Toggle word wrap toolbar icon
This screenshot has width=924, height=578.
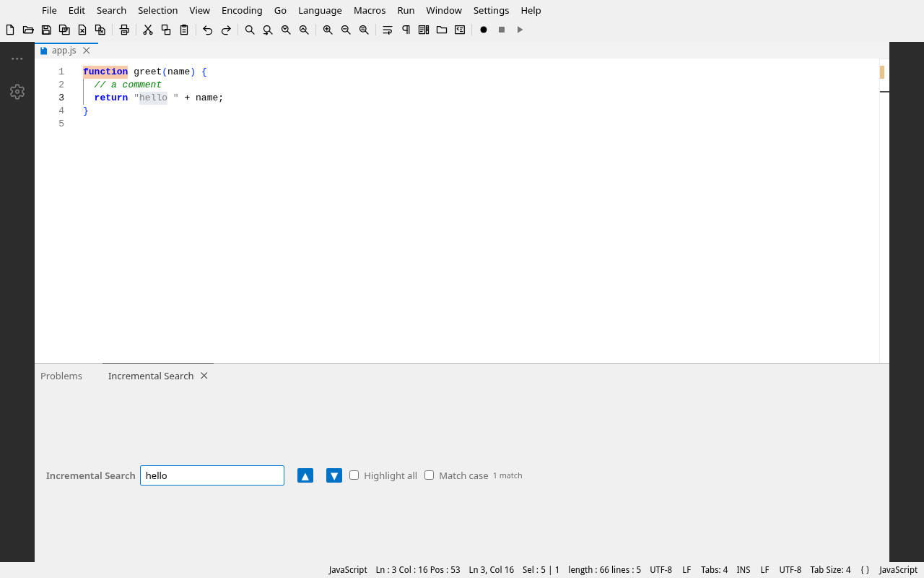(x=388, y=30)
